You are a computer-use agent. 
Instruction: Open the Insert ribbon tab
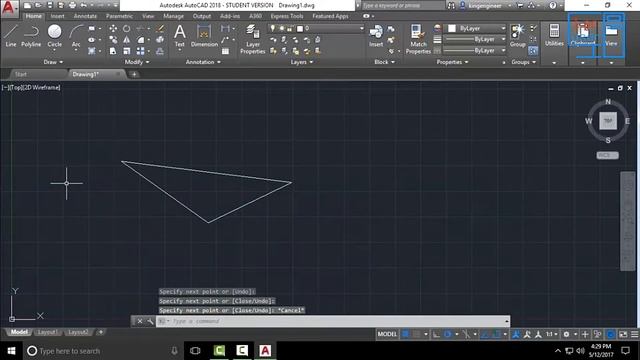coord(57,16)
